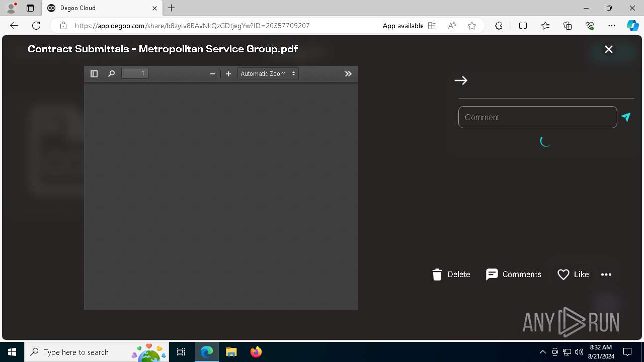This screenshot has height=362, width=644.
Task: Open the Windows Start menu
Action: (x=12, y=352)
